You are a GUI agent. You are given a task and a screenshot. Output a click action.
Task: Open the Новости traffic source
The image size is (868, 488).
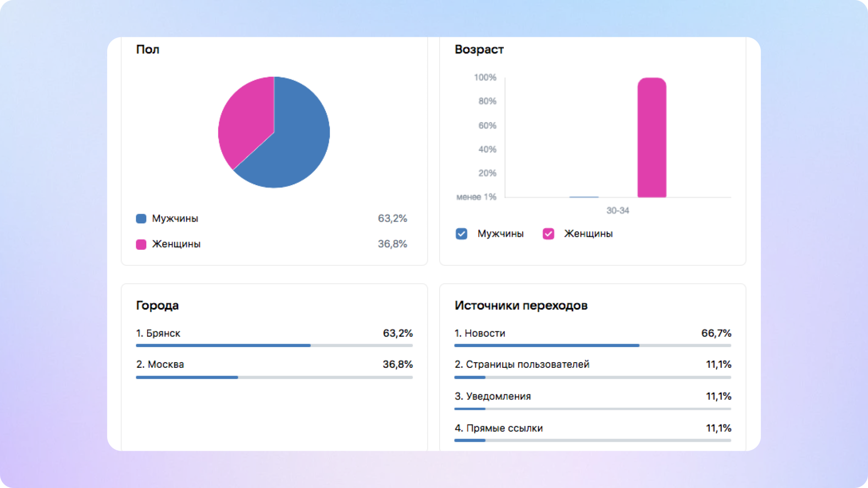pyautogui.click(x=480, y=333)
